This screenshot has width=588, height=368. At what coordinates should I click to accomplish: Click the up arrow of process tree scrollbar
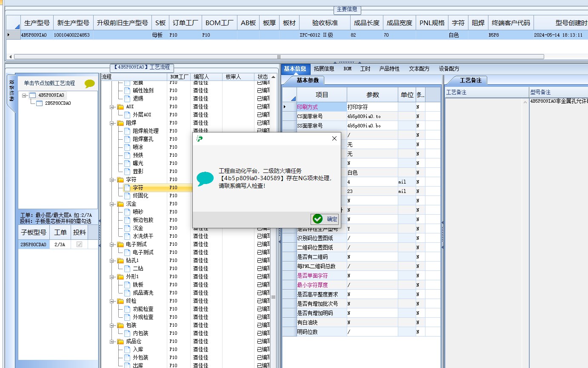(x=274, y=77)
